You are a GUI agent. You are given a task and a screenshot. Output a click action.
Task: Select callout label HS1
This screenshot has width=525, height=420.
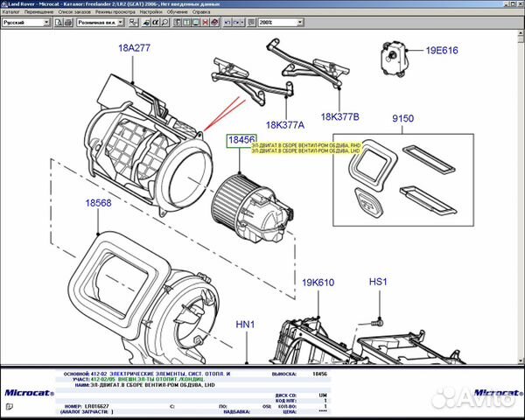pos(378,282)
